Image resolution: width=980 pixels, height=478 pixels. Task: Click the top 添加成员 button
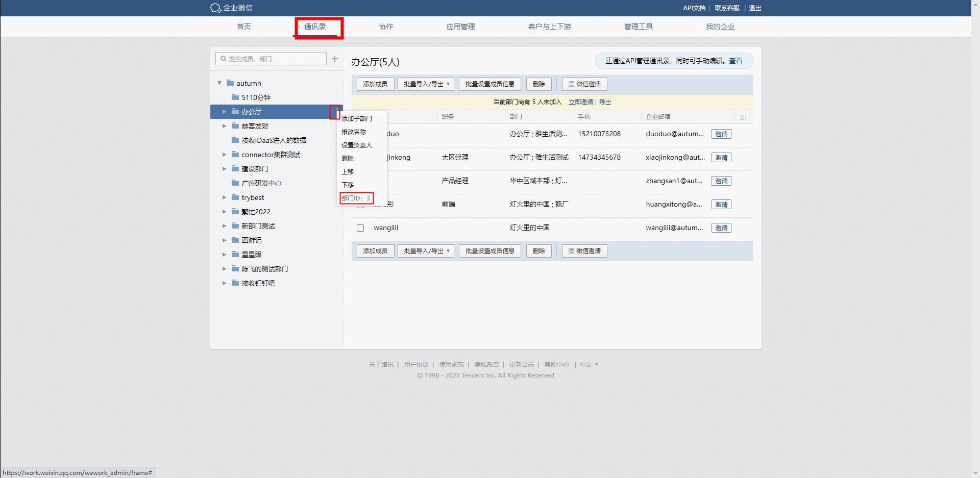tap(375, 84)
